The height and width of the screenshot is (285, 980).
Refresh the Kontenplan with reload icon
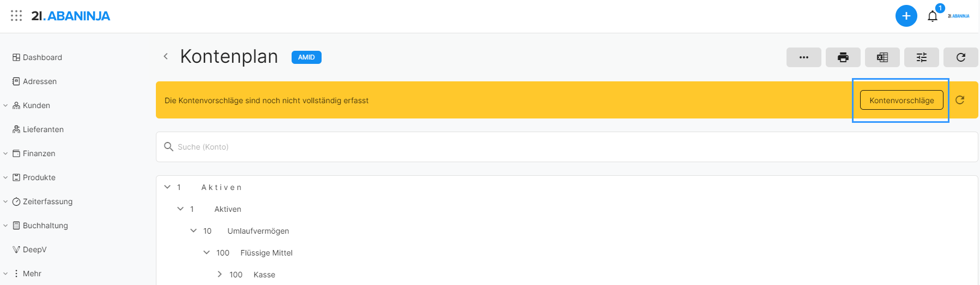coord(960,57)
